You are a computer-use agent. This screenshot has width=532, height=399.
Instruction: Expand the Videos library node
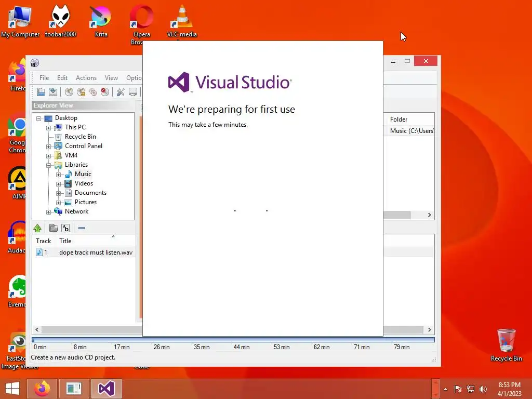coord(58,184)
